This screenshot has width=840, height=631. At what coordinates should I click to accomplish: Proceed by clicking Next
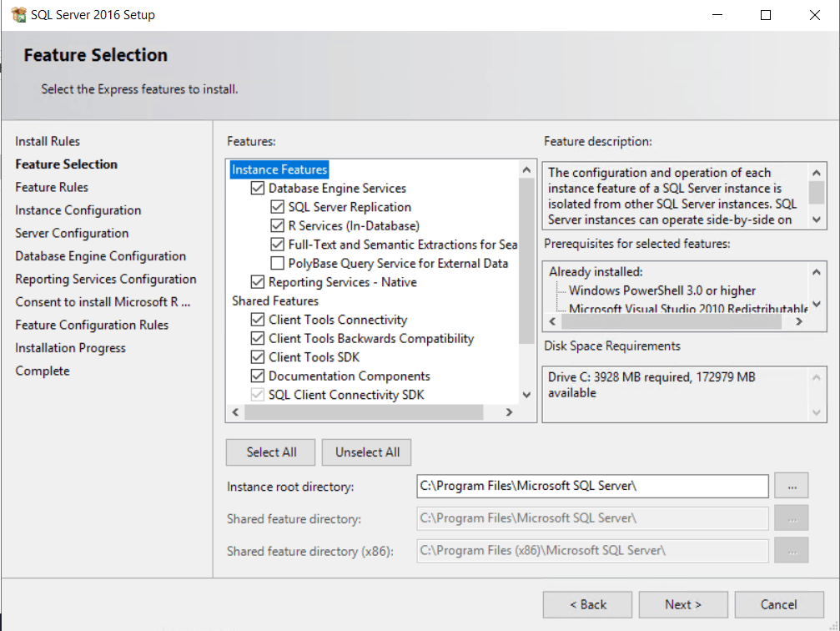tap(682, 604)
